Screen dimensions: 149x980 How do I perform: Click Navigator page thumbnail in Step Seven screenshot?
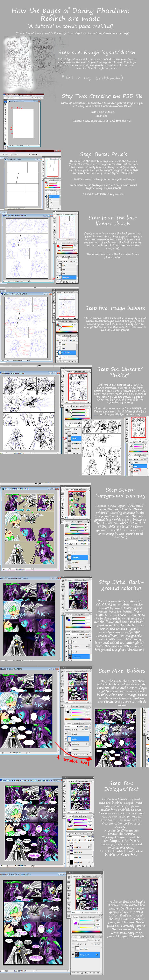(x=77, y=504)
